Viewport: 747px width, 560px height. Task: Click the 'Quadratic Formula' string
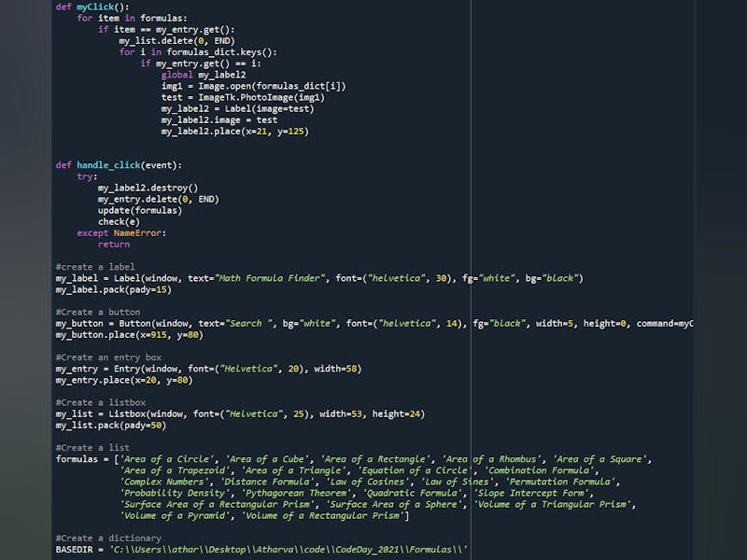(412, 494)
